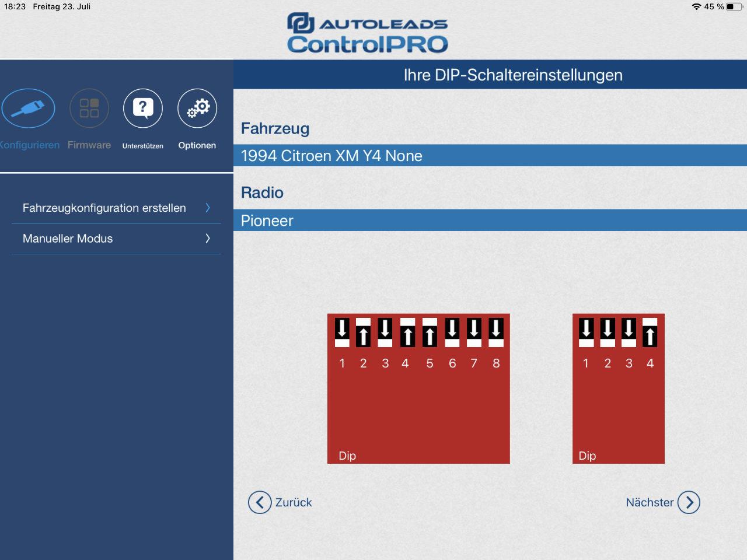Click the Dip label on the 8-way block

point(347,456)
